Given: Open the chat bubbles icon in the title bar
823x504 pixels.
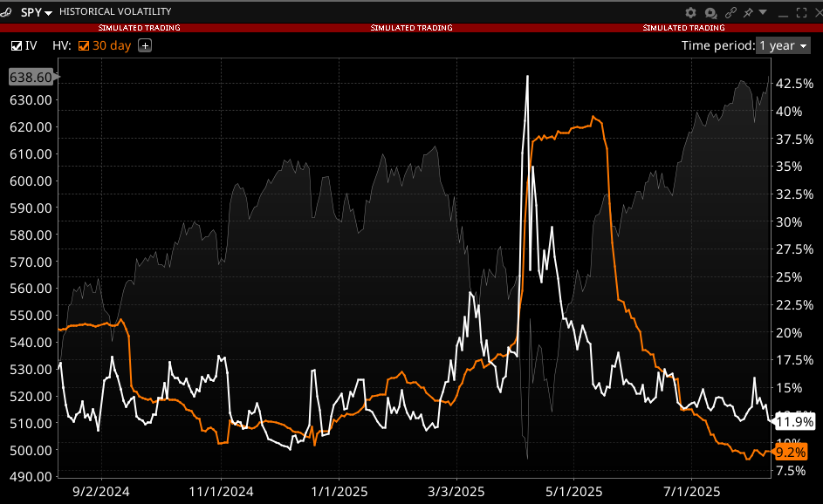Looking at the screenshot, I should pyautogui.click(x=710, y=12).
